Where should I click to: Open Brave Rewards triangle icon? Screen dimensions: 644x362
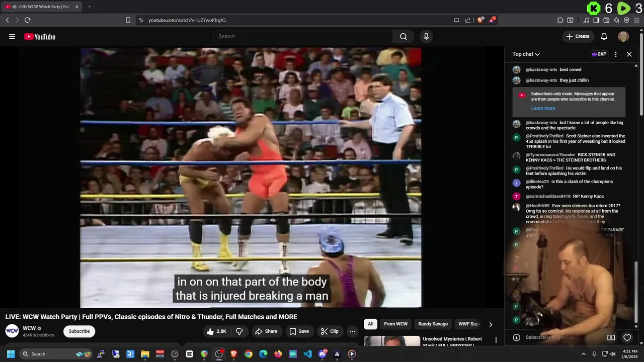[x=493, y=20]
